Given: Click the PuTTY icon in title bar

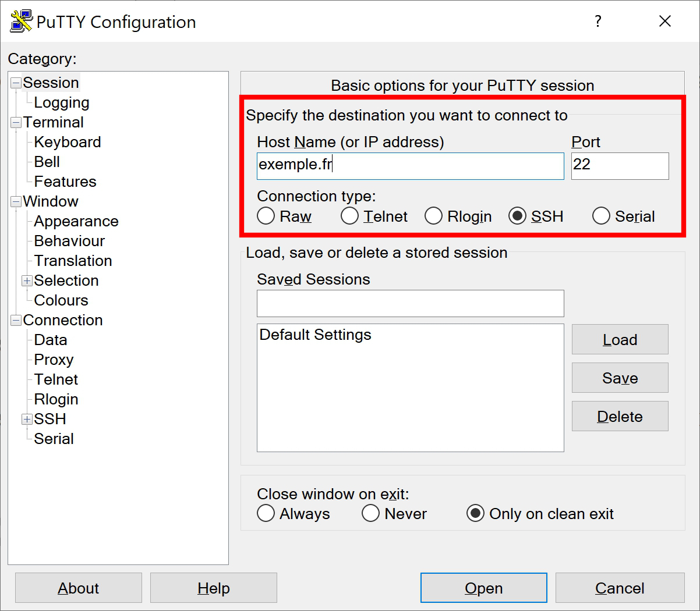Looking at the screenshot, I should pos(21,22).
